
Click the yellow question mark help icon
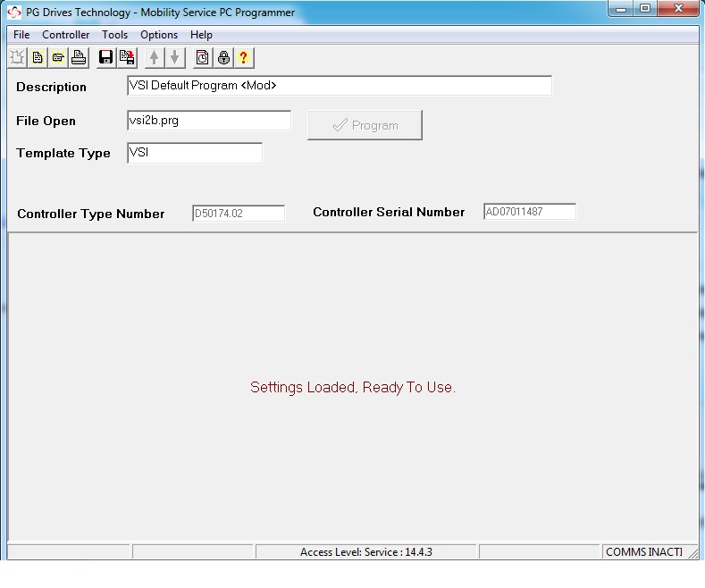click(x=243, y=58)
